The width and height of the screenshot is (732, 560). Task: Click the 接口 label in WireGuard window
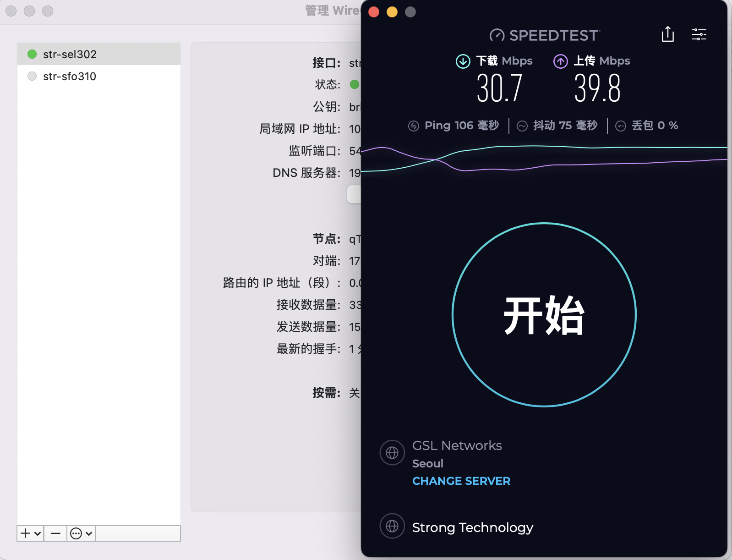327,63
